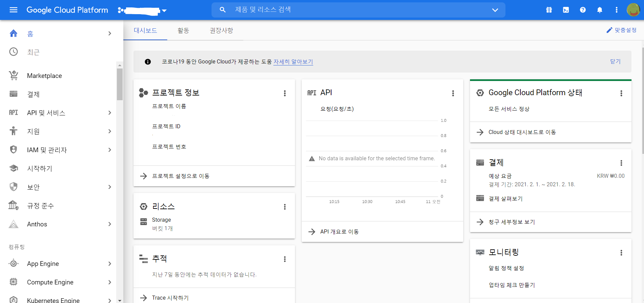The height and width of the screenshot is (303, 644).
Task: Click the IAM shield icon
Action: [14, 149]
